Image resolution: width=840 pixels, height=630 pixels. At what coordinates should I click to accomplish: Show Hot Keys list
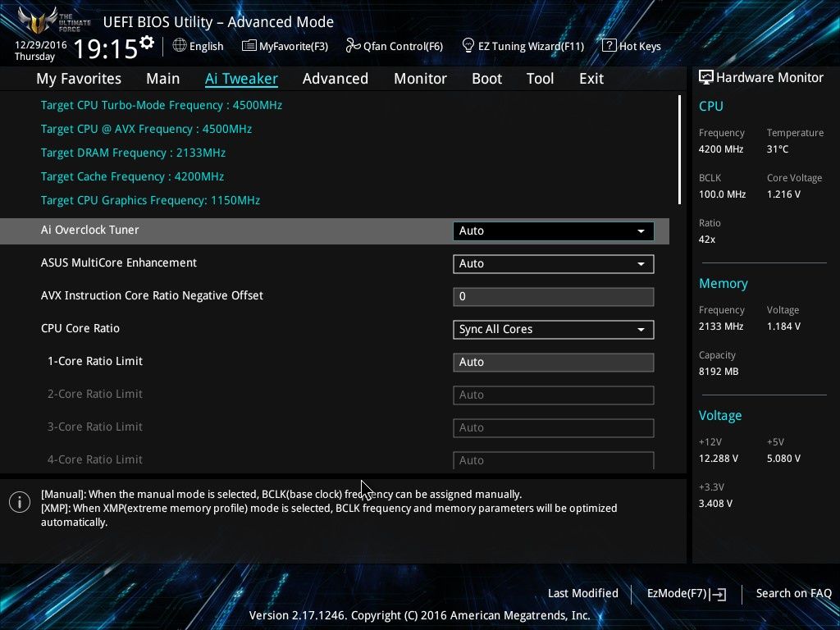pos(632,46)
